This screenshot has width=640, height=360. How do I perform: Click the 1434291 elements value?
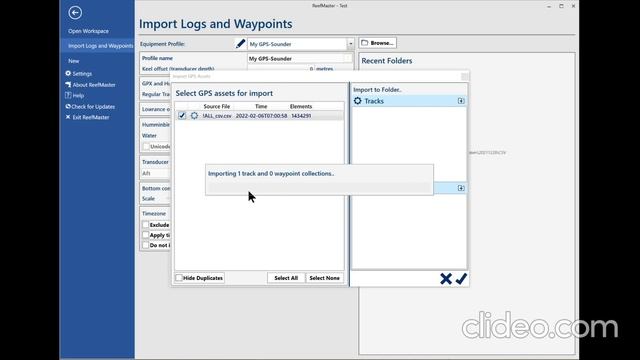(x=301, y=116)
